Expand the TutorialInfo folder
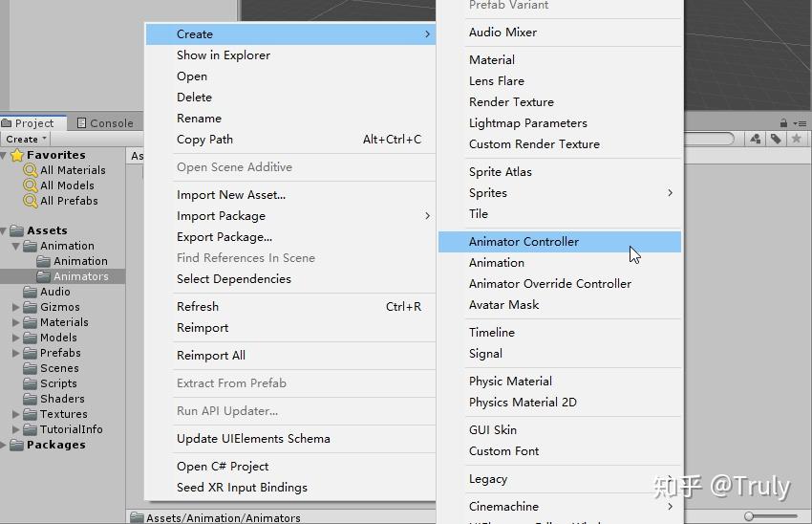Viewport: 812px width, 524px height. pyautogui.click(x=16, y=429)
